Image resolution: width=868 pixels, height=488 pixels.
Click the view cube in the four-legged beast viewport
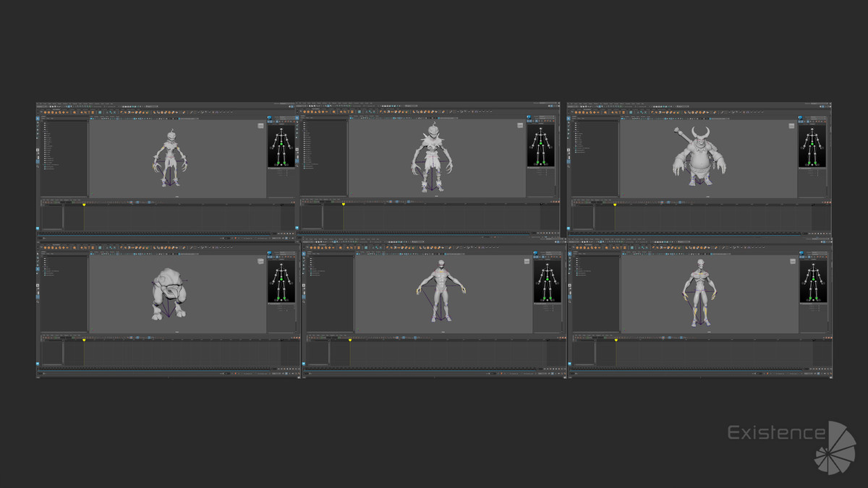click(260, 261)
